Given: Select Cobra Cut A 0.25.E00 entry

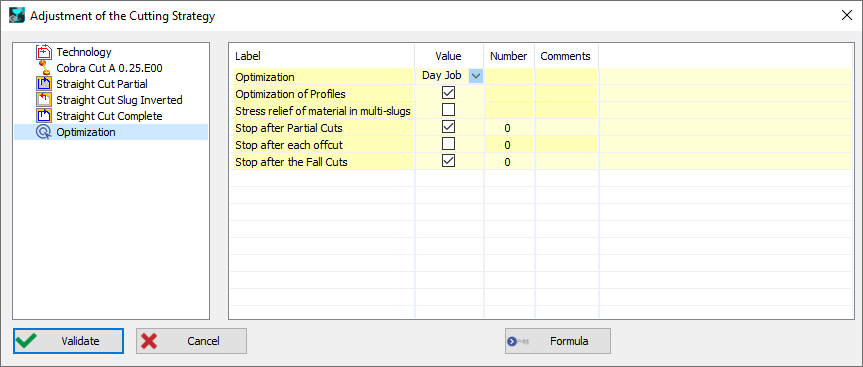Looking at the screenshot, I should coord(110,68).
